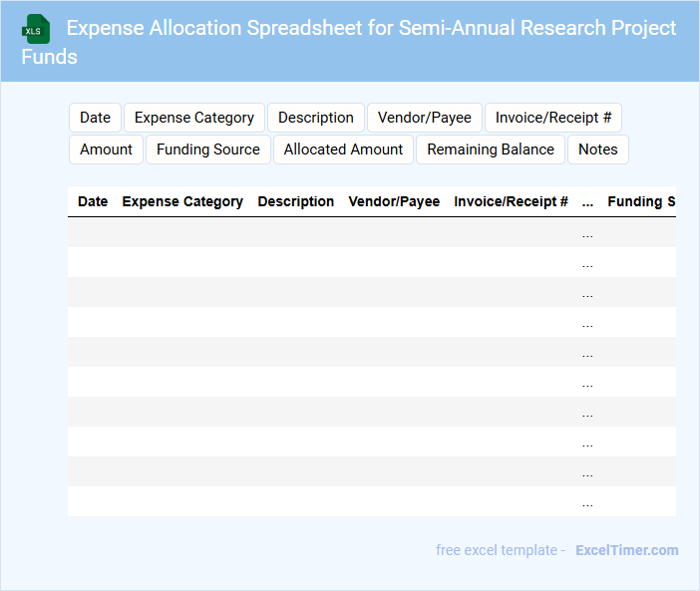700x591 pixels.
Task: Select the Allocated Amount tag
Action: point(343,149)
